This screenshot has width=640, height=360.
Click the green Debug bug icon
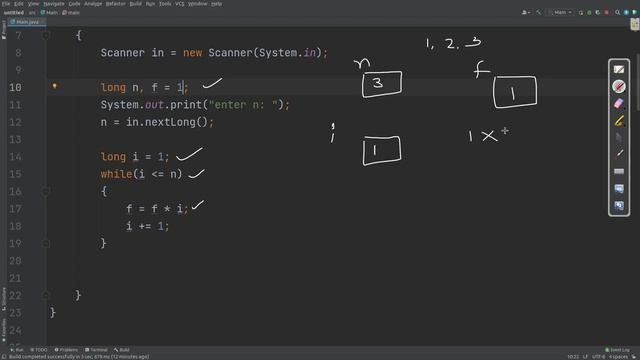pyautogui.click(x=589, y=13)
